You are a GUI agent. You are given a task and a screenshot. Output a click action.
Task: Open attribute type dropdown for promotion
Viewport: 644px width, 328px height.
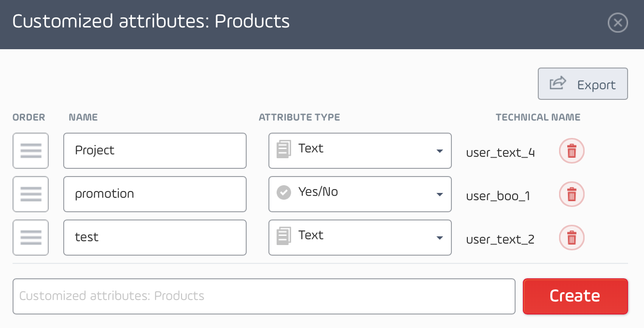coord(360,194)
